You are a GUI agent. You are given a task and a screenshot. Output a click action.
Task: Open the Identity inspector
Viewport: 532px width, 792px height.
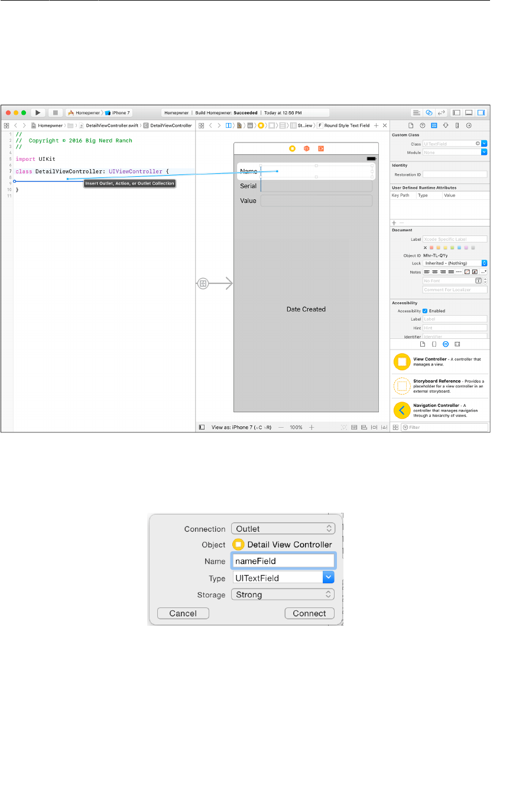click(434, 125)
